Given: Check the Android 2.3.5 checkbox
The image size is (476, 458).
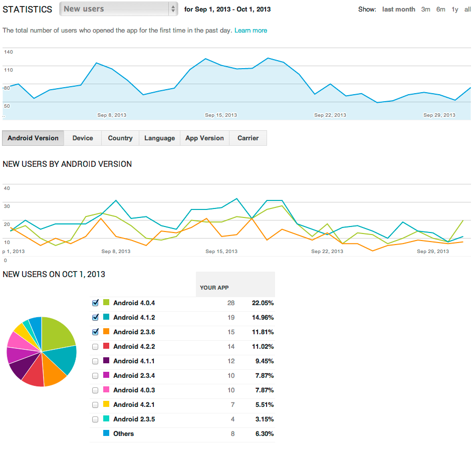Looking at the screenshot, I should coord(95,419).
